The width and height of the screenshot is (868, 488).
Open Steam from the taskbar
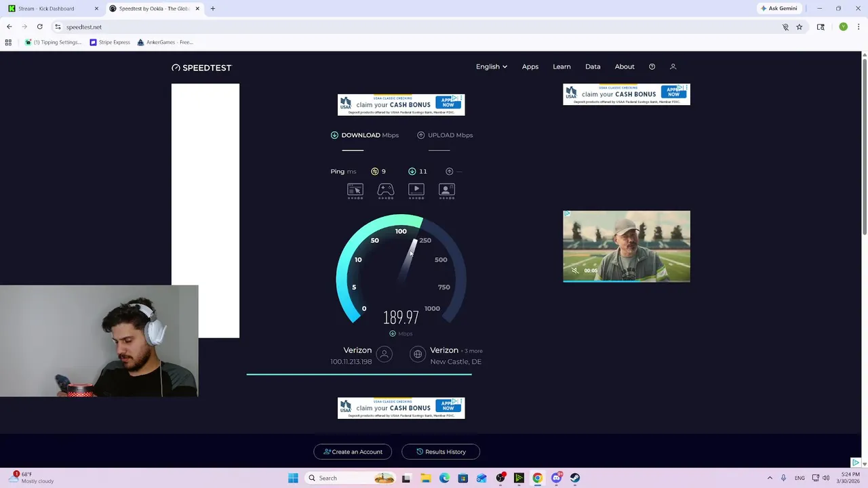click(575, 478)
